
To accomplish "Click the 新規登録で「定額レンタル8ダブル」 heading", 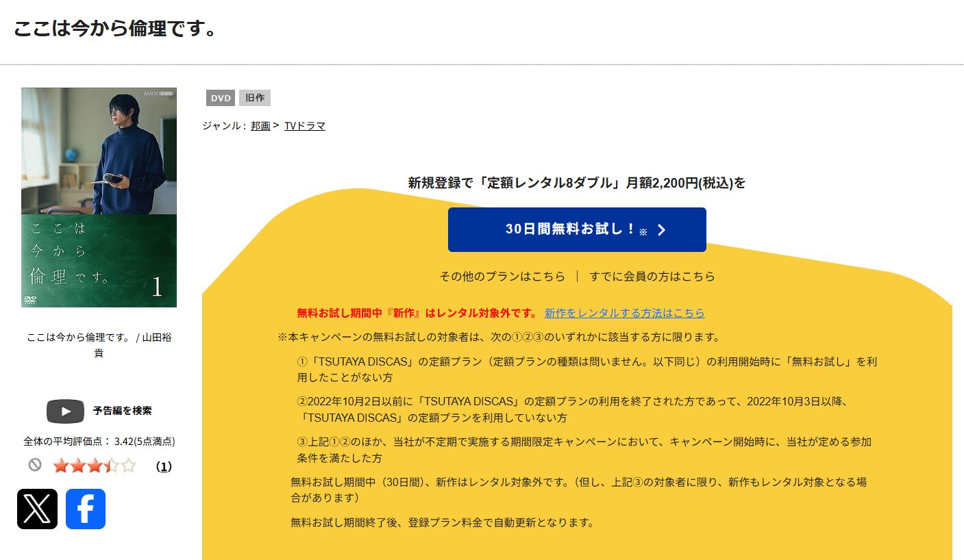I will (x=577, y=183).
